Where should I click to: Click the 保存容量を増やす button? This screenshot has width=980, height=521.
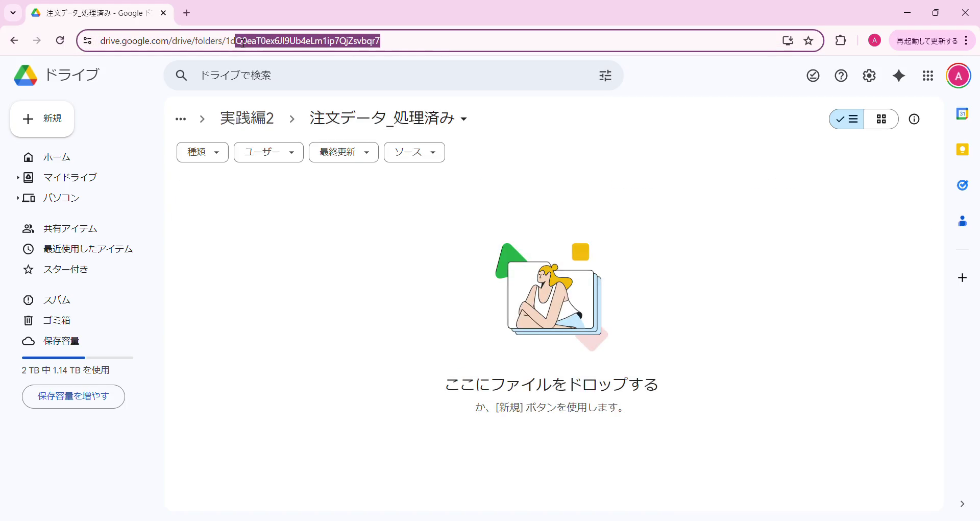click(73, 396)
